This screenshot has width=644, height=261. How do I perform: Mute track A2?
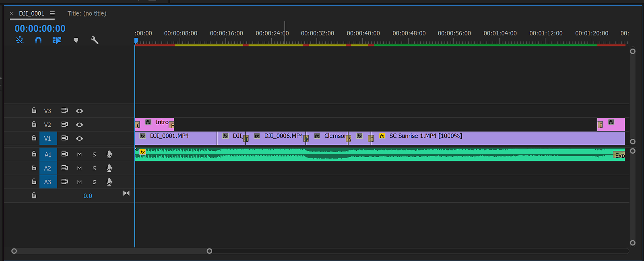pyautogui.click(x=79, y=168)
